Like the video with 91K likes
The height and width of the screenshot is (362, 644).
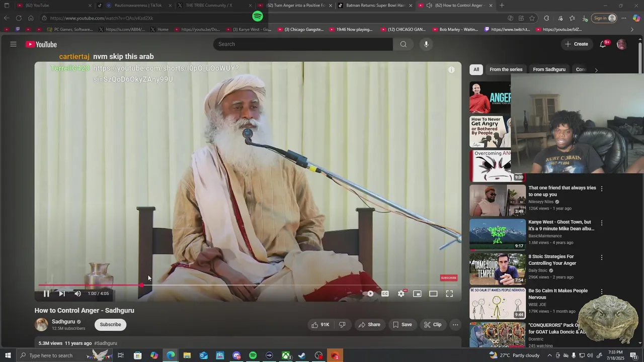[x=320, y=325]
